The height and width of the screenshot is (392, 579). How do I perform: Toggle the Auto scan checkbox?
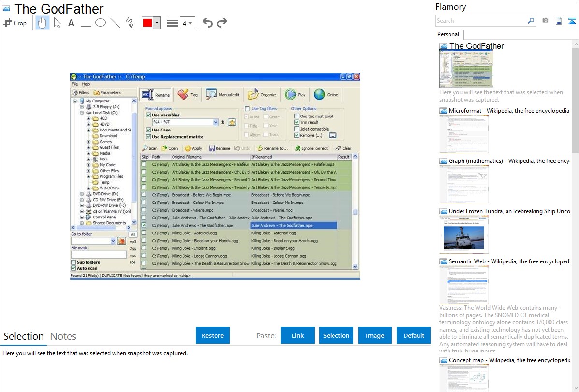click(x=73, y=268)
